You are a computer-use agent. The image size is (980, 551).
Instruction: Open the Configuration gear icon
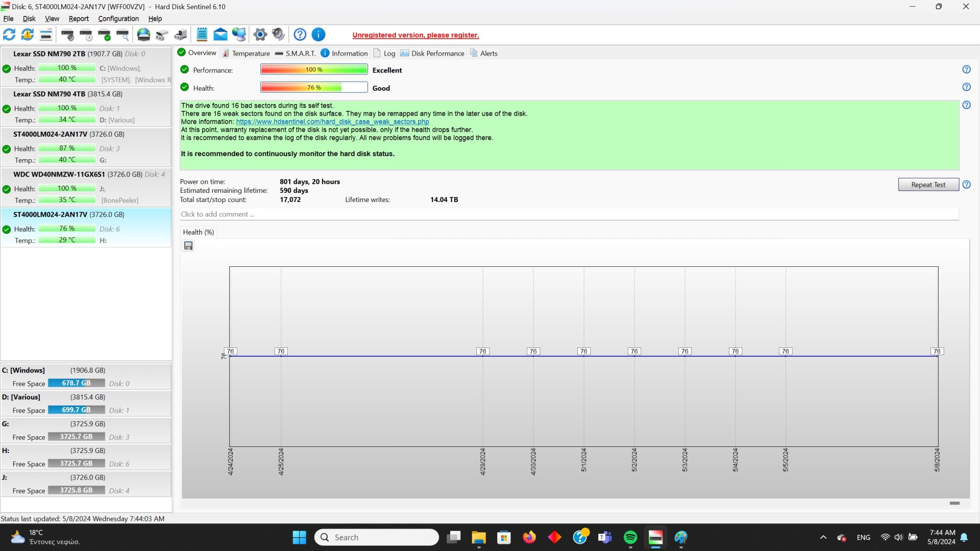coord(260,35)
